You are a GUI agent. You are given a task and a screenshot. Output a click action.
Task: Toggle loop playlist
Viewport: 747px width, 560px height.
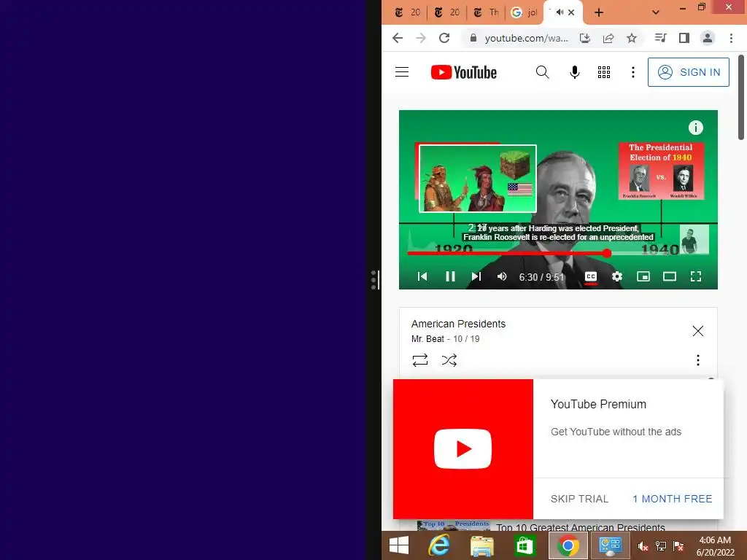(419, 360)
